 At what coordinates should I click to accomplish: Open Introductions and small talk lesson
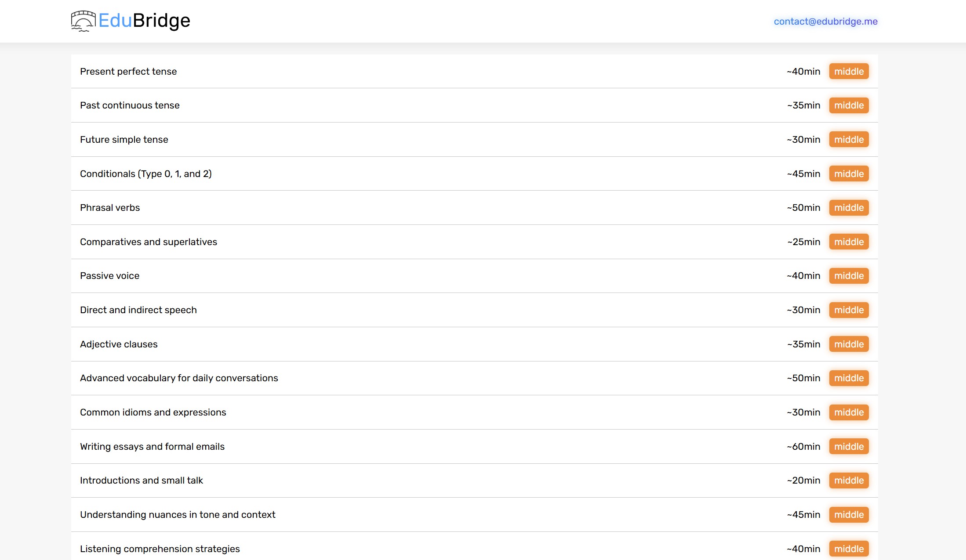click(x=141, y=481)
